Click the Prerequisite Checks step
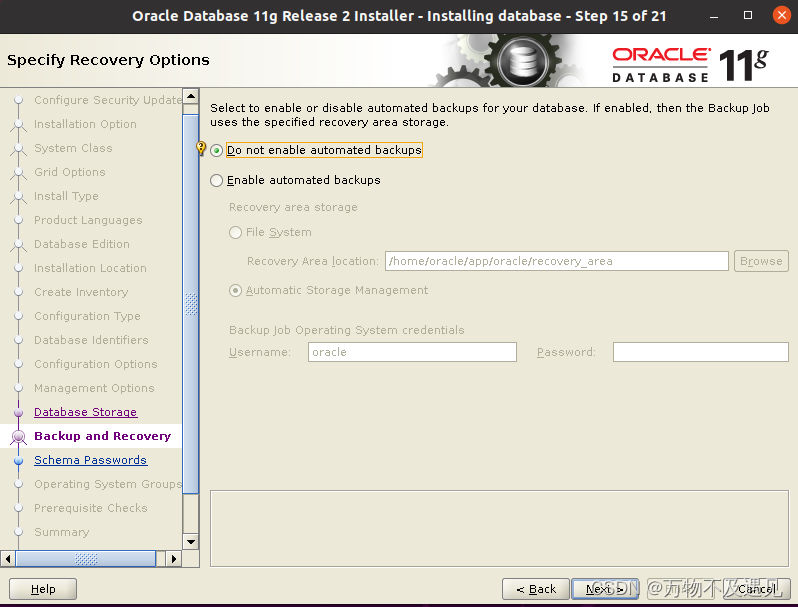 91,508
